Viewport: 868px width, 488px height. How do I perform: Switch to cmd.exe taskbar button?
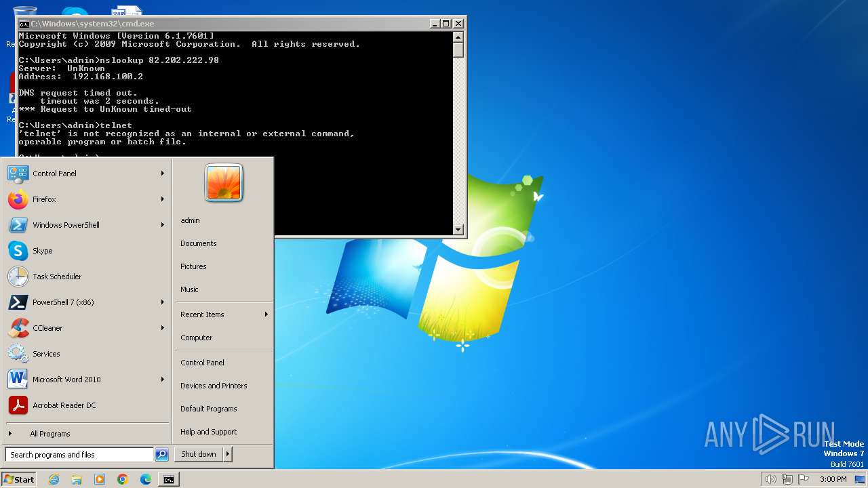[169, 479]
